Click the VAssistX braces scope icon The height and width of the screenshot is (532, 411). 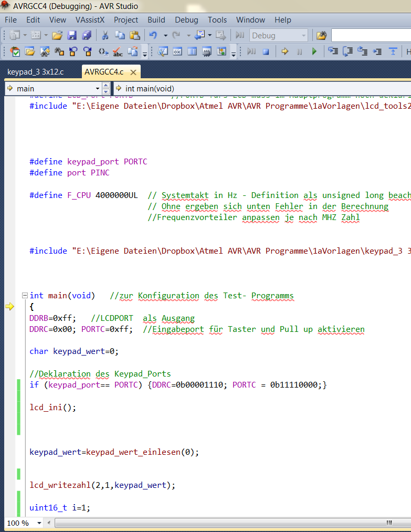click(x=103, y=52)
